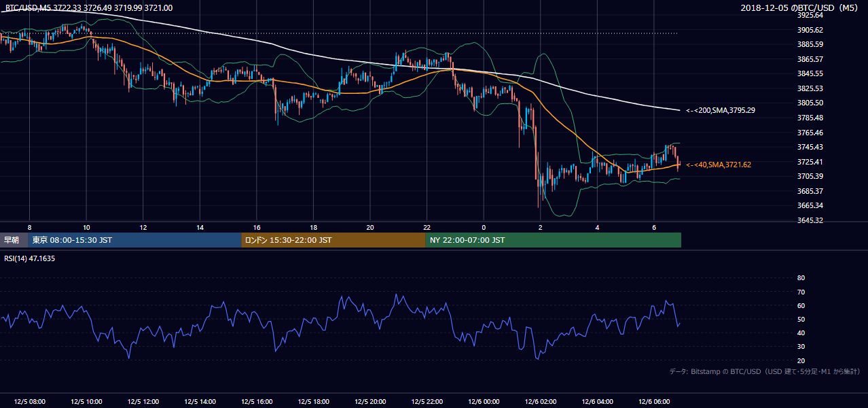
Task: Click hour label 14 under the price chart
Action: pyautogui.click(x=200, y=226)
